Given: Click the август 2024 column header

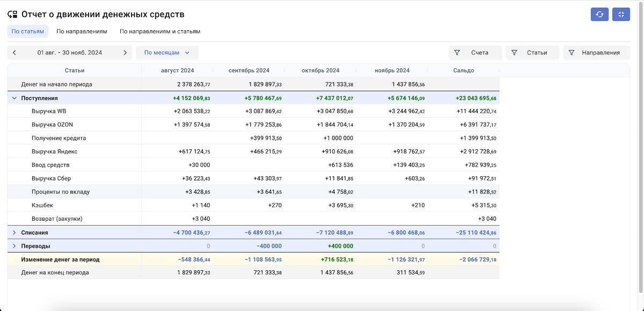Looking at the screenshot, I should click(178, 70).
